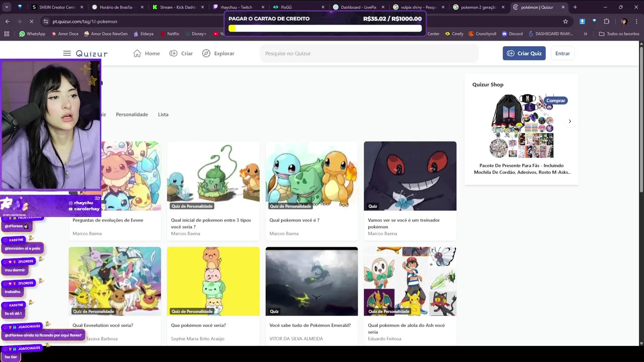Open a new browser tab
This screenshot has height=362, width=644.
point(575,7)
